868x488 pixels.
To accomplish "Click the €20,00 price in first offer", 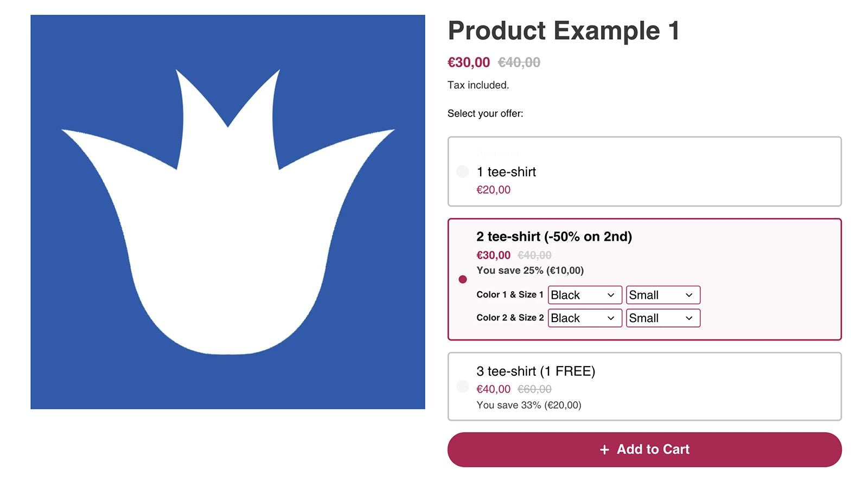I will click(493, 190).
